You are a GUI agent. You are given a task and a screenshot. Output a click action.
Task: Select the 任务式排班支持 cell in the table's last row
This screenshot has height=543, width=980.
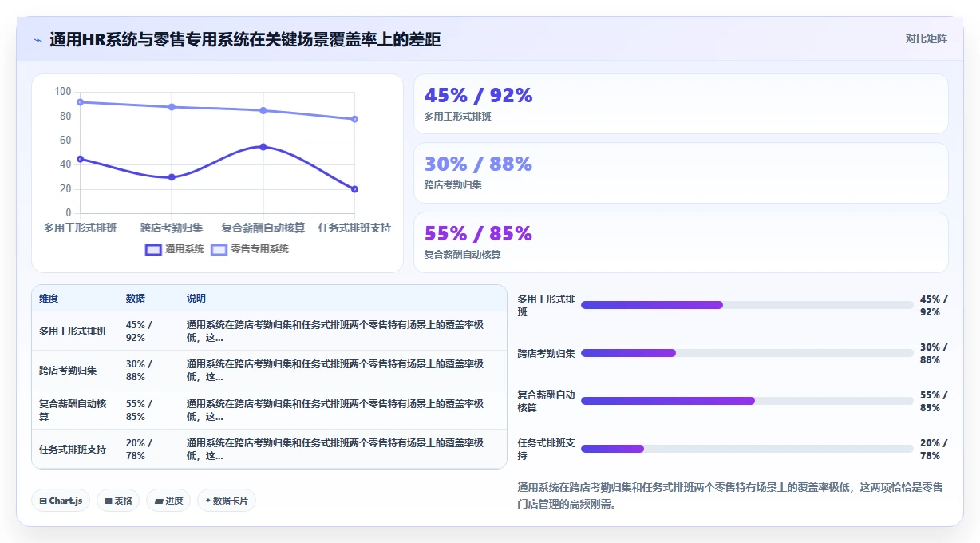coord(73,450)
